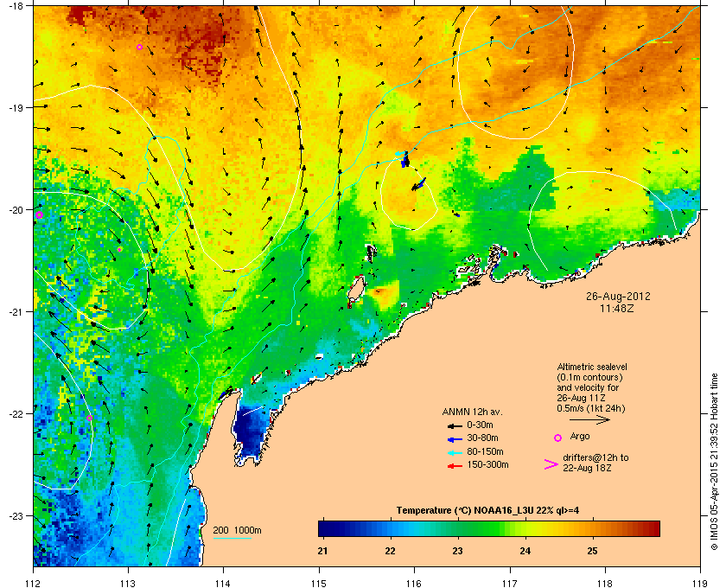Image resolution: width=726 pixels, height=588 pixels.
Task: Click latitude axis label -19
Action: click(15, 107)
